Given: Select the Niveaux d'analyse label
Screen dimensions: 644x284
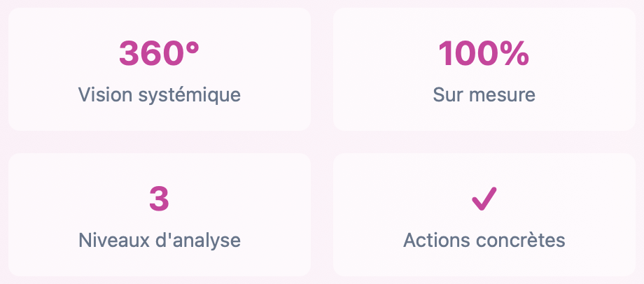Looking at the screenshot, I should pyautogui.click(x=160, y=240).
